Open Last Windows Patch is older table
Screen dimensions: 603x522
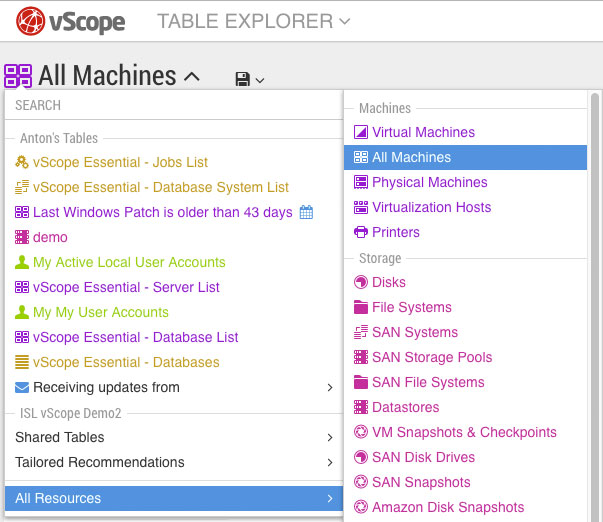[163, 212]
